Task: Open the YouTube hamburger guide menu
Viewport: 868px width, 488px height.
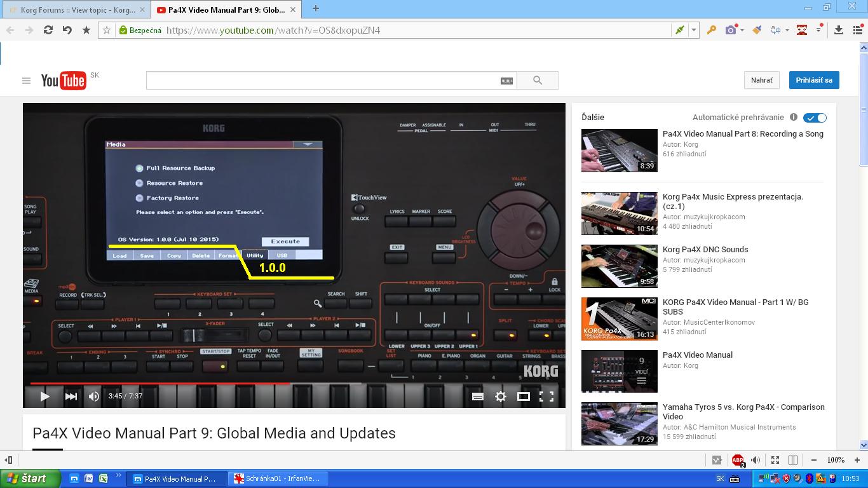Action: [x=26, y=81]
